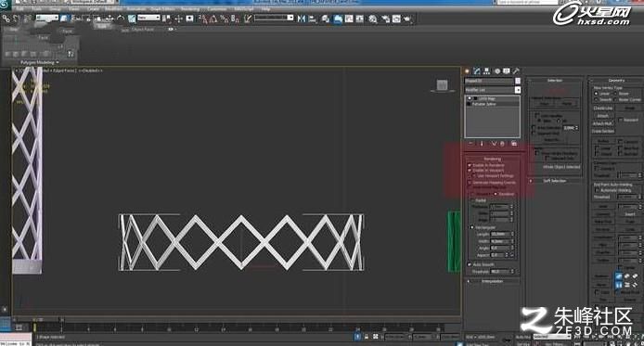Click the Auto Smooth Threshold field
This screenshot has height=346, width=644.
pos(500,272)
